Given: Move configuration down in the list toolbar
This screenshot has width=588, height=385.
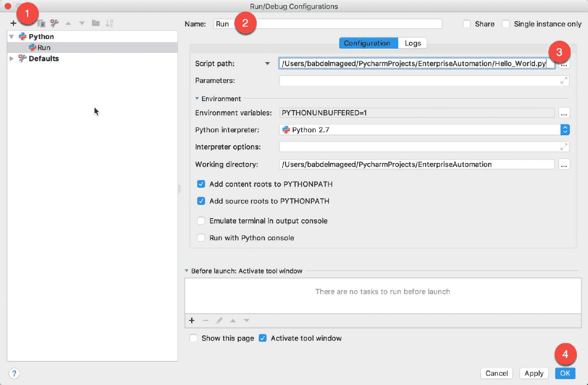Looking at the screenshot, I should point(82,23).
